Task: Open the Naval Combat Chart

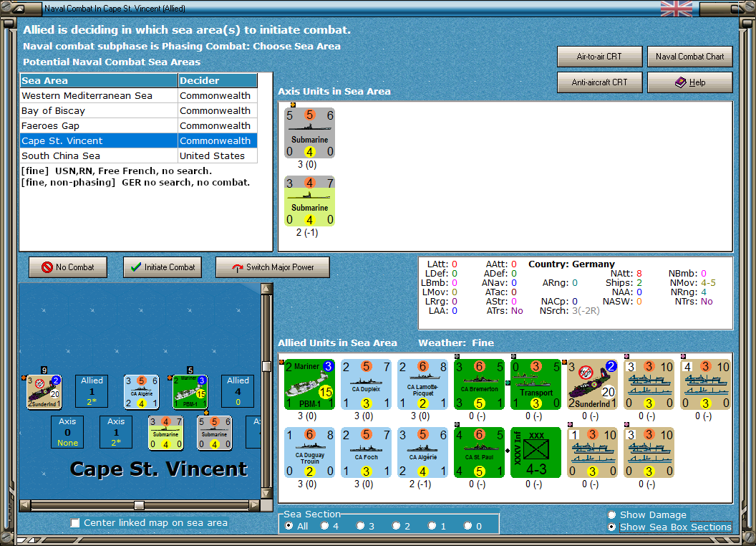Action: [x=689, y=57]
